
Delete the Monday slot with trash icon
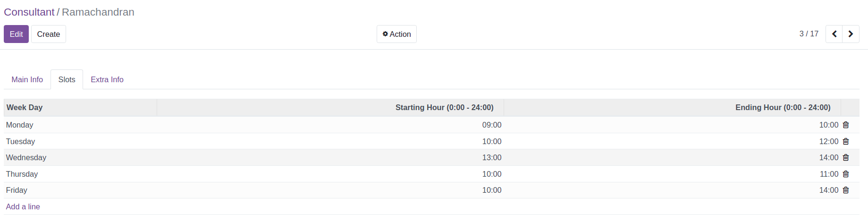846,125
